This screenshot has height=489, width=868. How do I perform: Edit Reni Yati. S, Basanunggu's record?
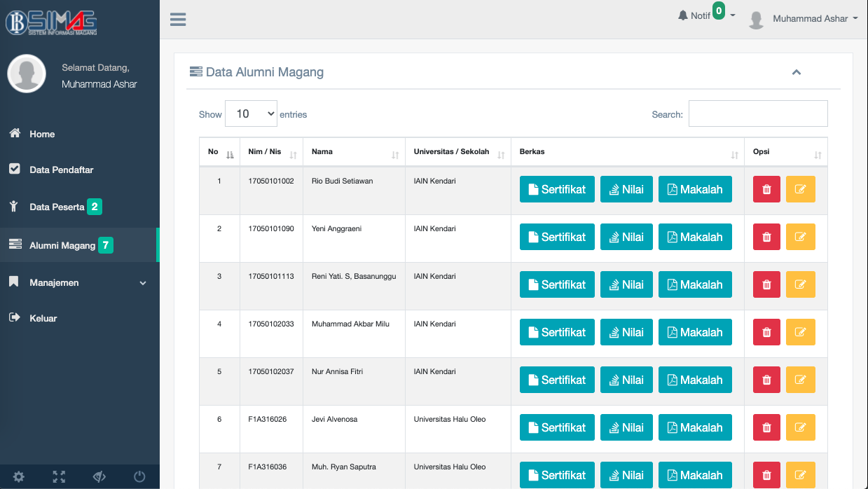(801, 284)
